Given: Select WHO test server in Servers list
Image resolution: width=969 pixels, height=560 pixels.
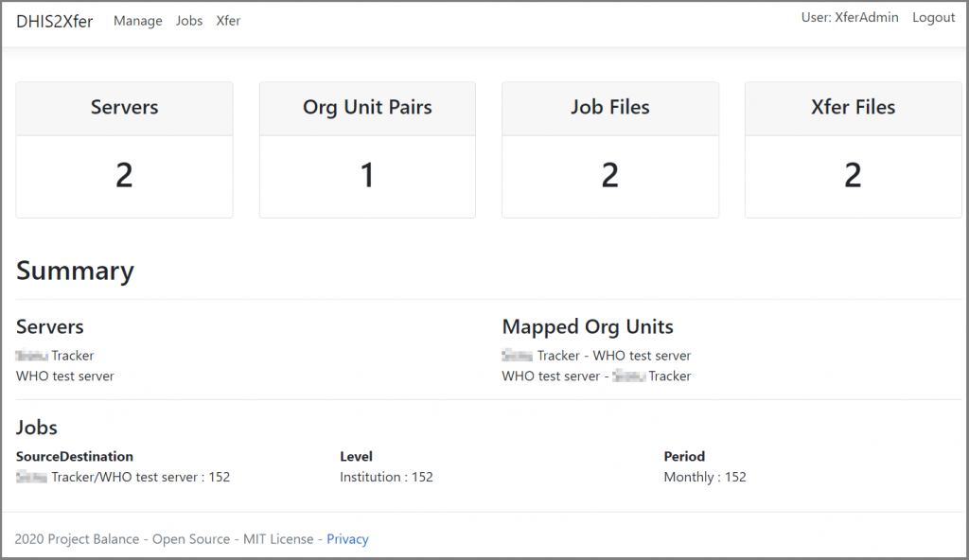Looking at the screenshot, I should (x=65, y=376).
